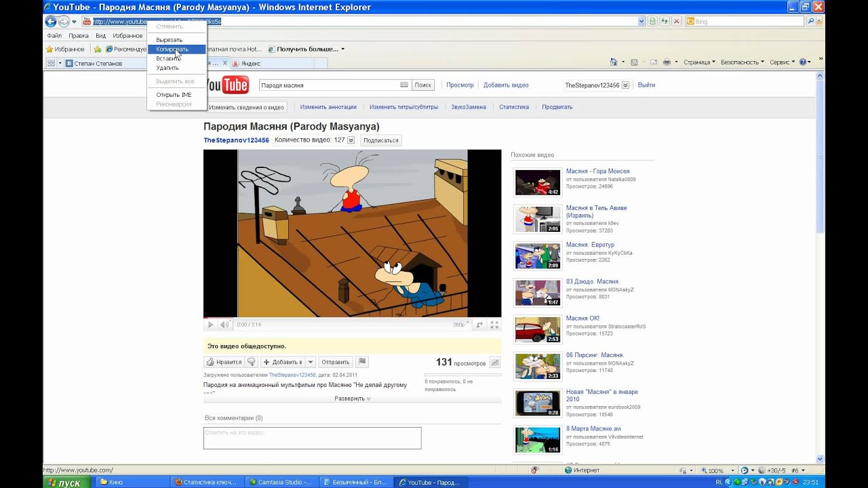Click the video progress bar
868x488 pixels.
(352, 317)
